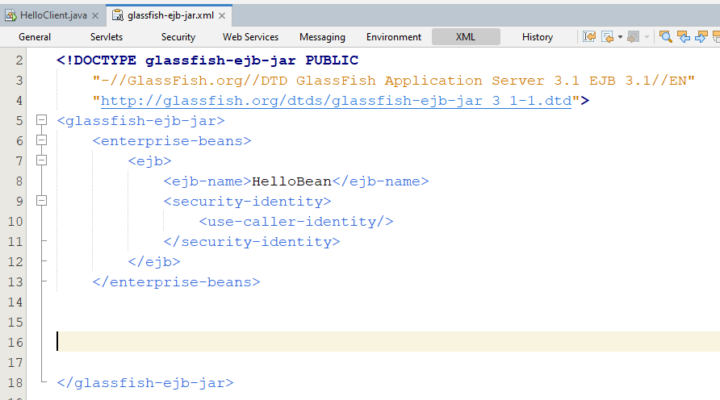Show the History view
Image resolution: width=720 pixels, height=400 pixels.
(x=537, y=37)
